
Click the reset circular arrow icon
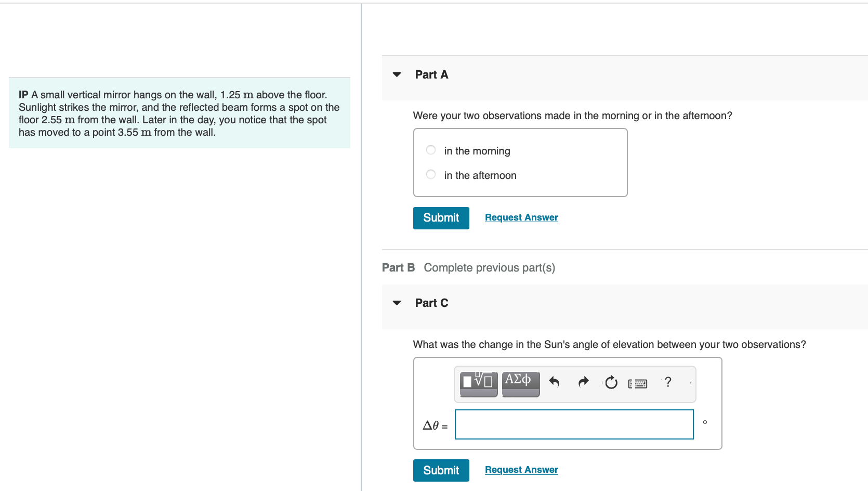[611, 382]
